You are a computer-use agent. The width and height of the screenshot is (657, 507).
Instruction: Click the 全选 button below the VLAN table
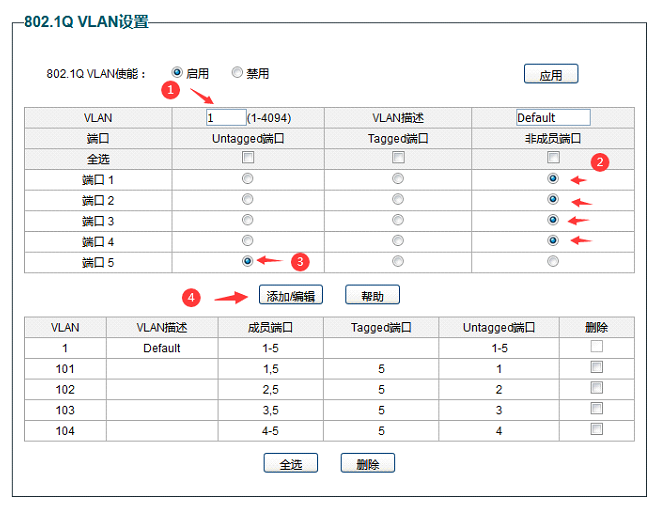click(x=290, y=464)
